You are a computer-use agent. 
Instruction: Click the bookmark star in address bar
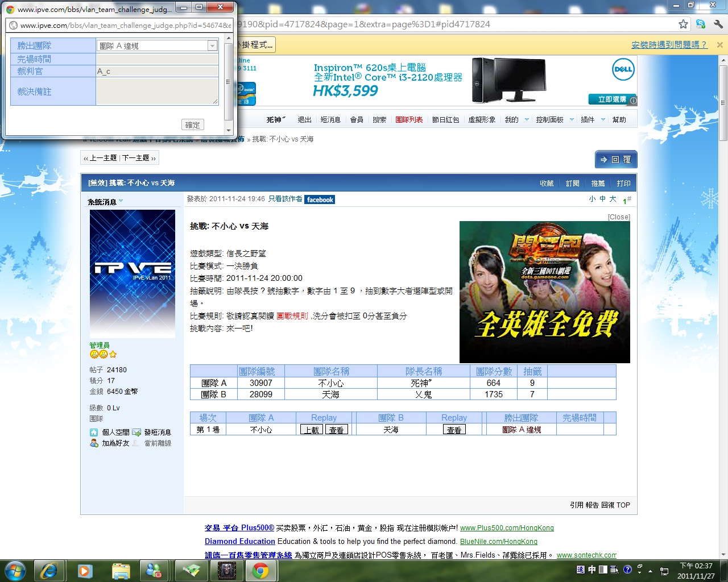[x=683, y=24]
